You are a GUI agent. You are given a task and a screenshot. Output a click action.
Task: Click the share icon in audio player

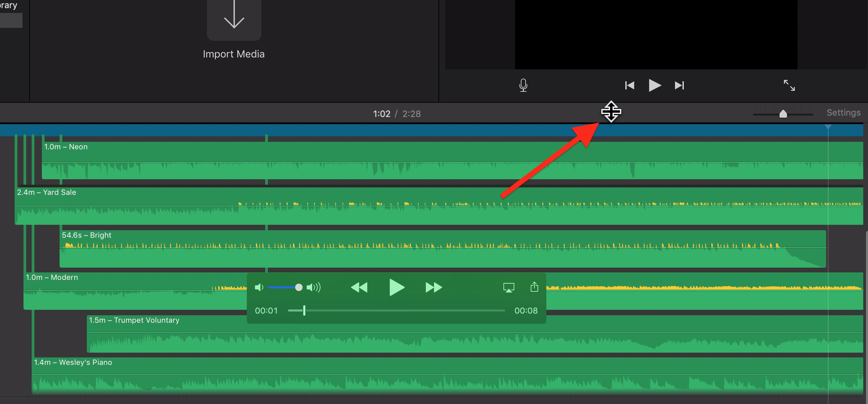[x=534, y=287]
